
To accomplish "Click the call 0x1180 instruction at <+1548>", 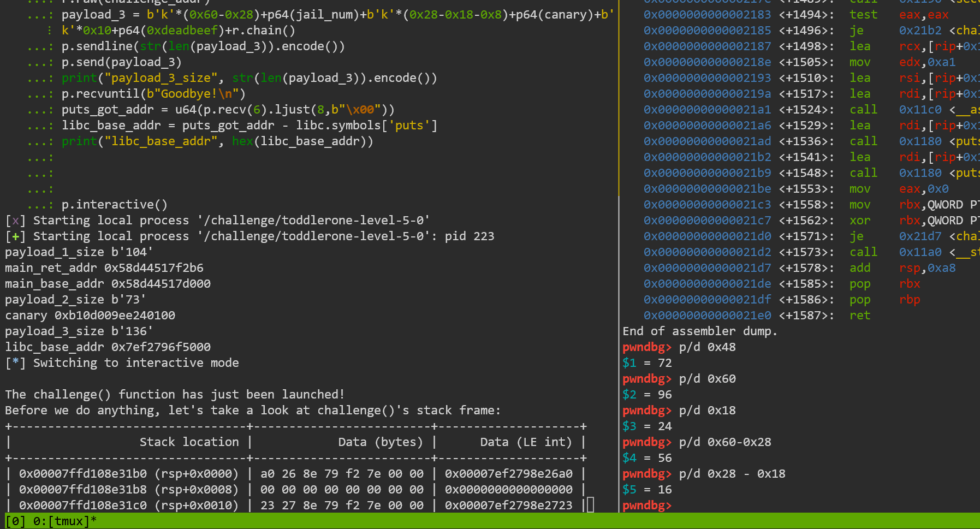I will [812, 173].
